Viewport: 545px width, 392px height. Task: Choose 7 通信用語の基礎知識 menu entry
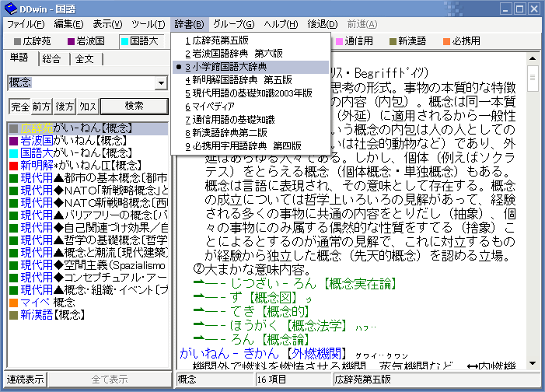250,120
